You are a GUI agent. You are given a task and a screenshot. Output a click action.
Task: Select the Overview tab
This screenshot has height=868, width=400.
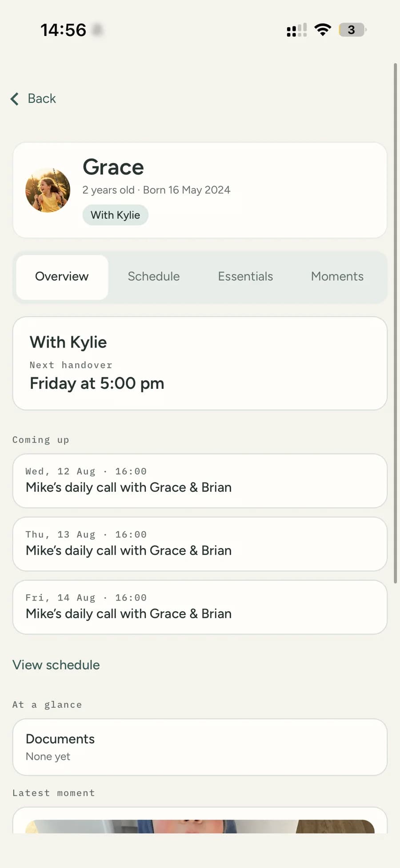point(62,277)
